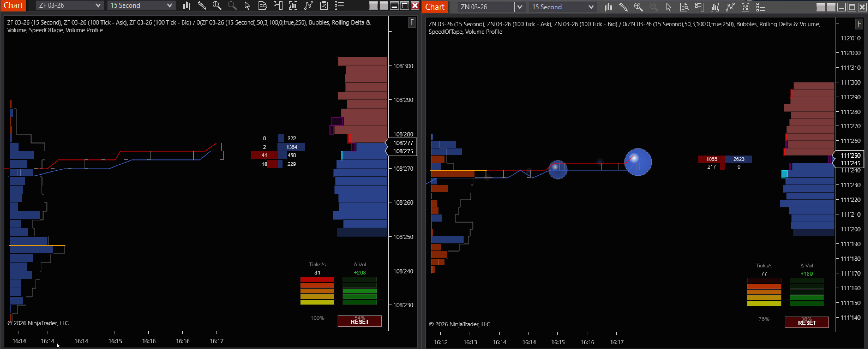Select drawing tools pencil in ZF chart

[x=202, y=5]
